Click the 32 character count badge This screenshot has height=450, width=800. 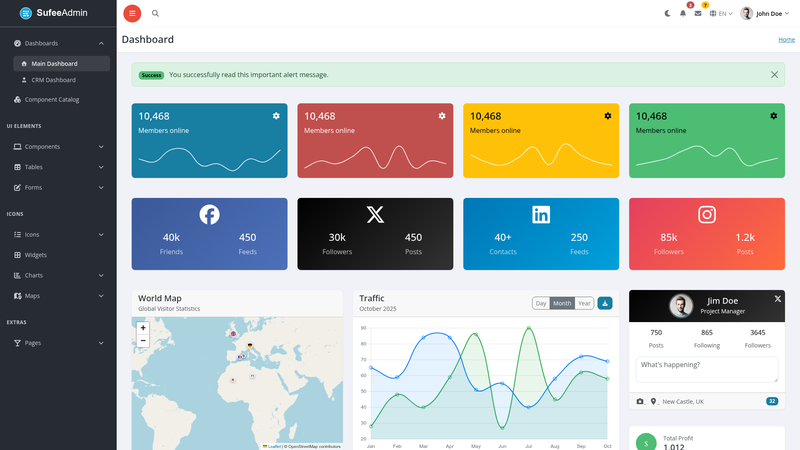click(x=772, y=402)
